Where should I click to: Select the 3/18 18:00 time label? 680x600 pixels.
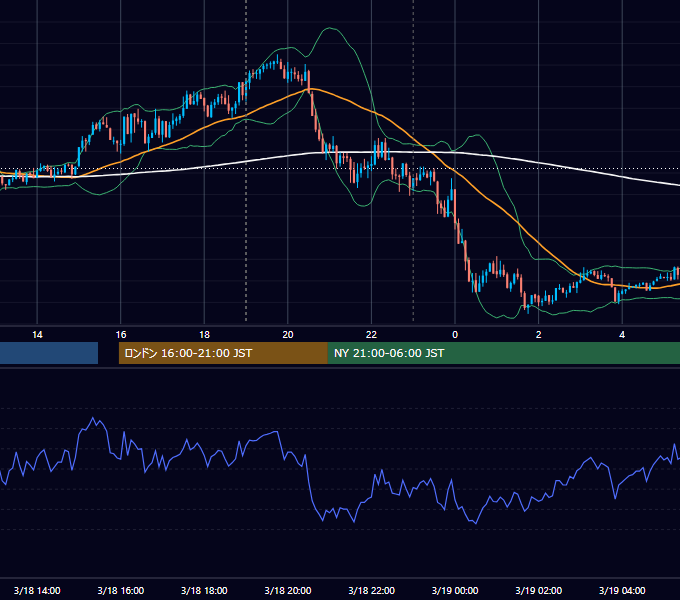tap(204, 590)
